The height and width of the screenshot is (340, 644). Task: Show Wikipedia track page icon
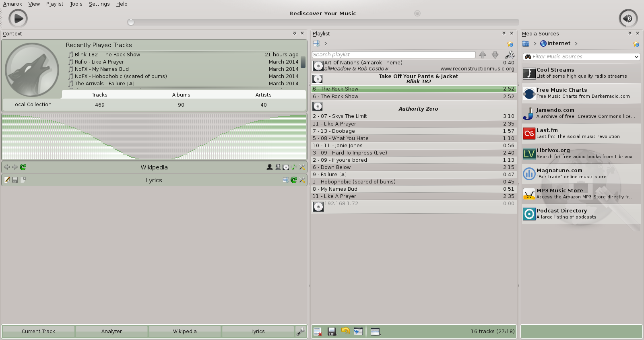[294, 167]
